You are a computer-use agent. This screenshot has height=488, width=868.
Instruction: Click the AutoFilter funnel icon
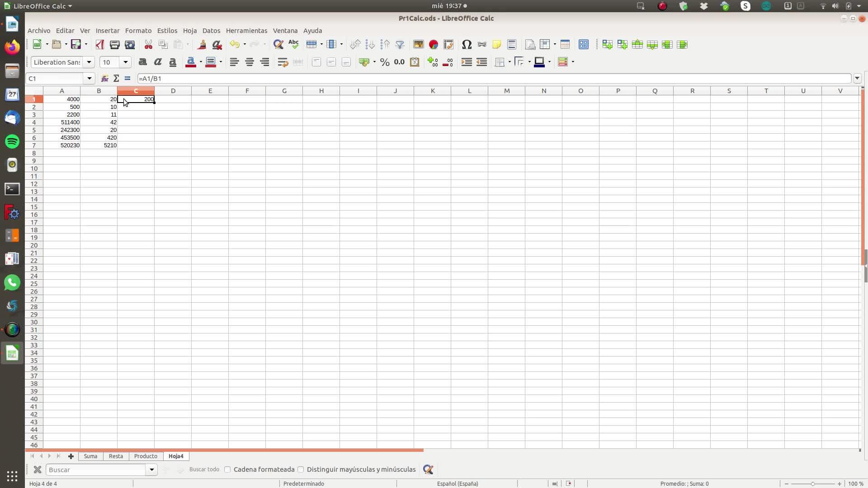point(400,44)
